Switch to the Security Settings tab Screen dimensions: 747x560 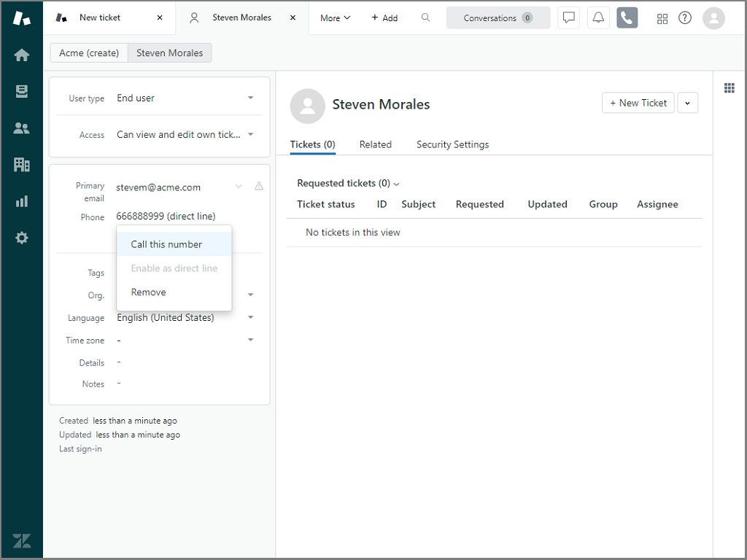click(x=452, y=144)
